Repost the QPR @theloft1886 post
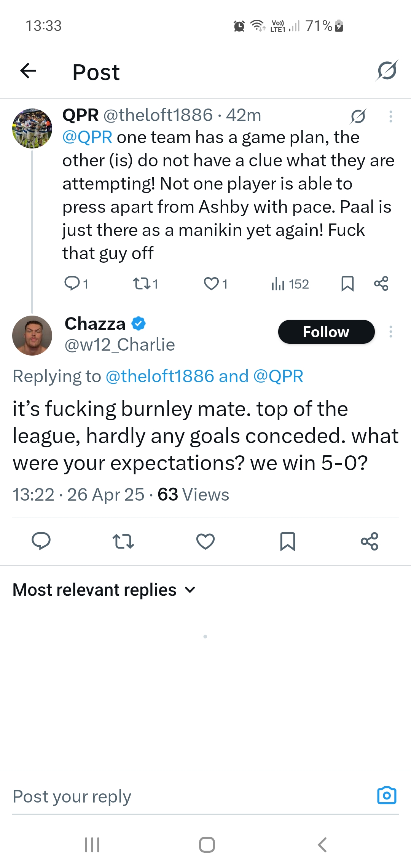Screen dimensions: 411x868 coord(141,284)
